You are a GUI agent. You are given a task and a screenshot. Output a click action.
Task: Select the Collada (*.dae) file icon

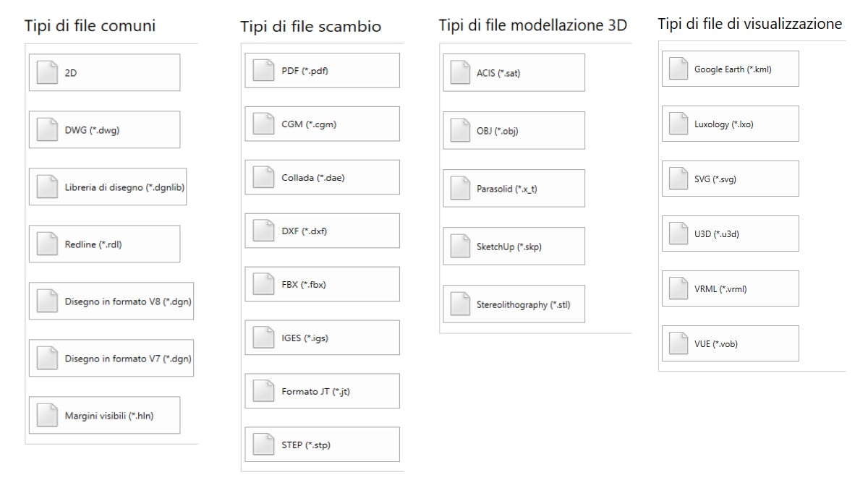(263, 178)
